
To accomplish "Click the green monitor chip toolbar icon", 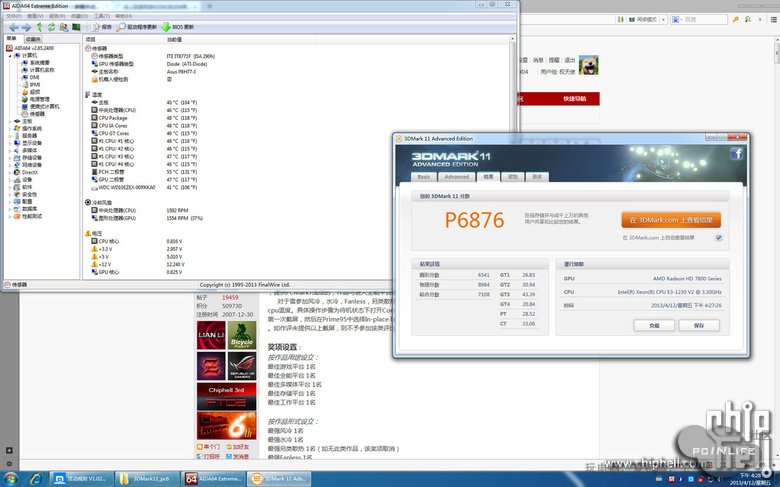I will click(x=76, y=27).
